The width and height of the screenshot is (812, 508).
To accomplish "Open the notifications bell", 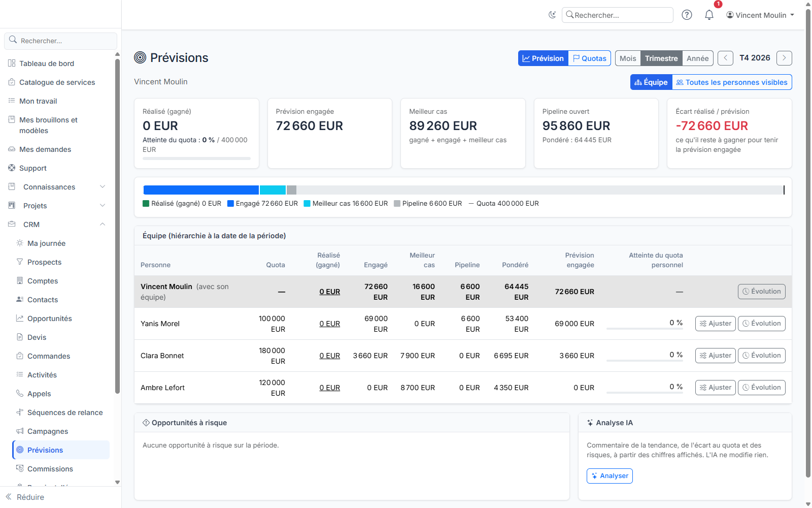I will click(x=709, y=15).
